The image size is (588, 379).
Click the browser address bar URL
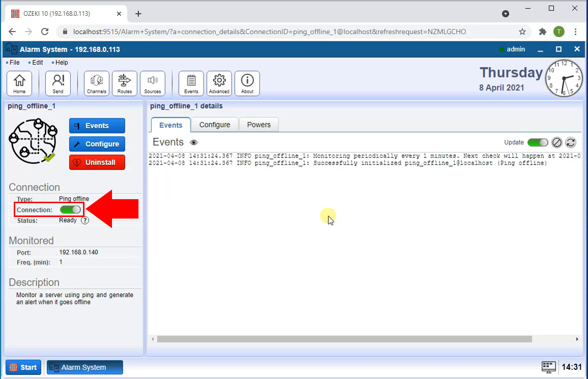click(269, 32)
